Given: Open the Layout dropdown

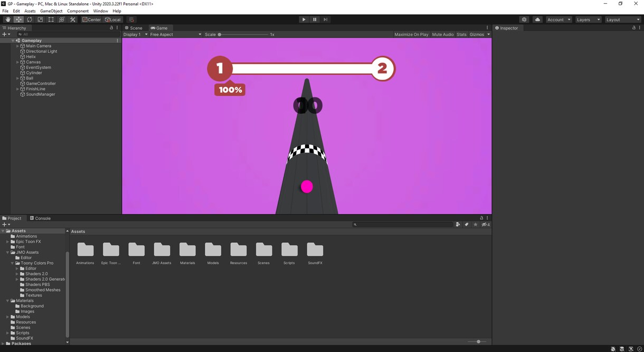Looking at the screenshot, I should (622, 20).
